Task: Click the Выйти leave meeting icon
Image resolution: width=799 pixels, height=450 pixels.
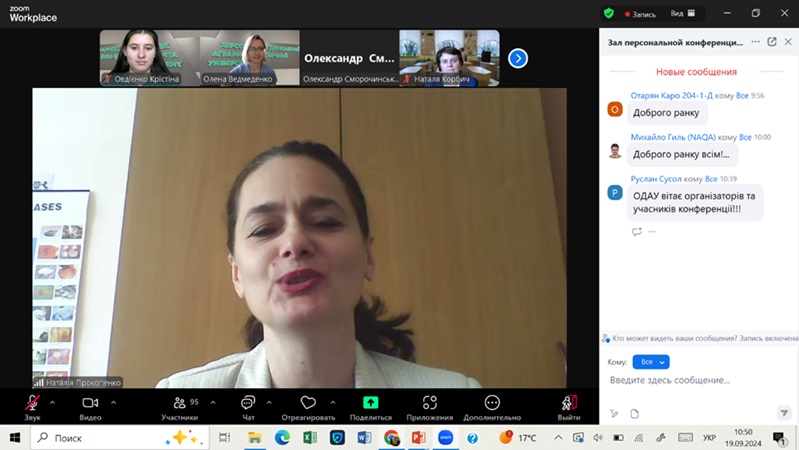Action: click(568, 403)
